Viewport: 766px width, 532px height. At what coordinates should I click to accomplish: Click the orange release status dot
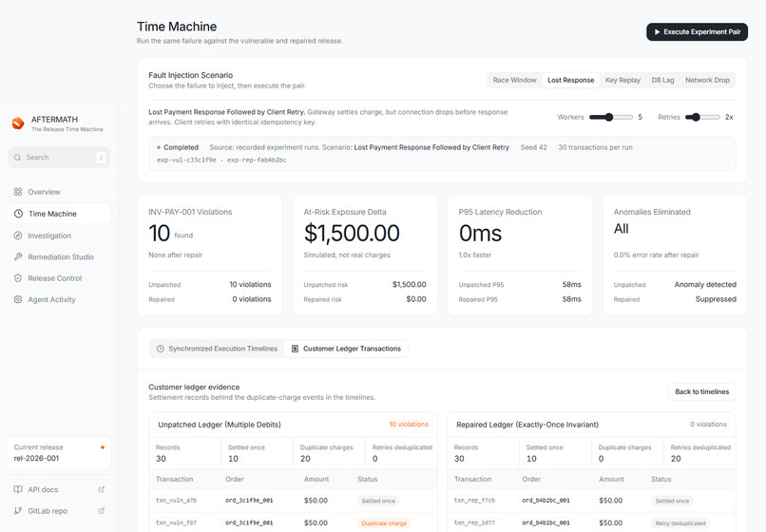tap(103, 447)
